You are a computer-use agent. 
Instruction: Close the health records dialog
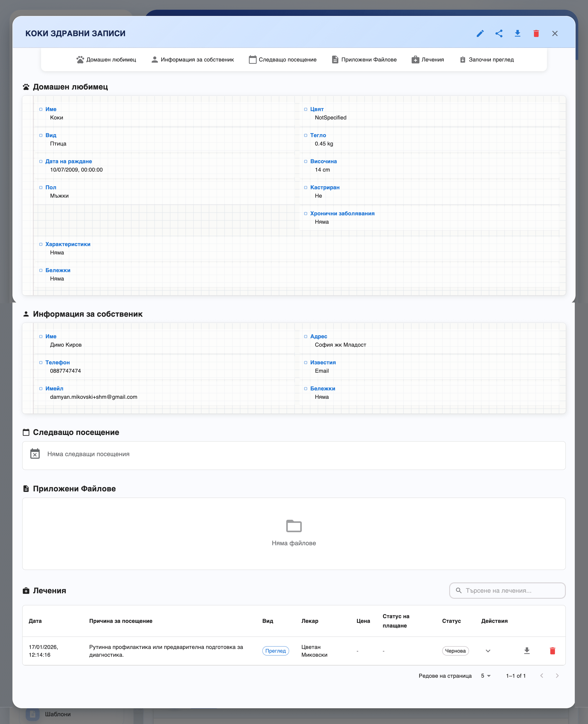pyautogui.click(x=555, y=33)
